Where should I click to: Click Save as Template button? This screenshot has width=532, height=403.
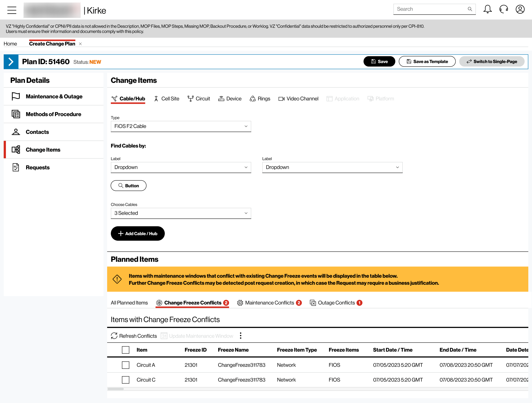point(427,61)
